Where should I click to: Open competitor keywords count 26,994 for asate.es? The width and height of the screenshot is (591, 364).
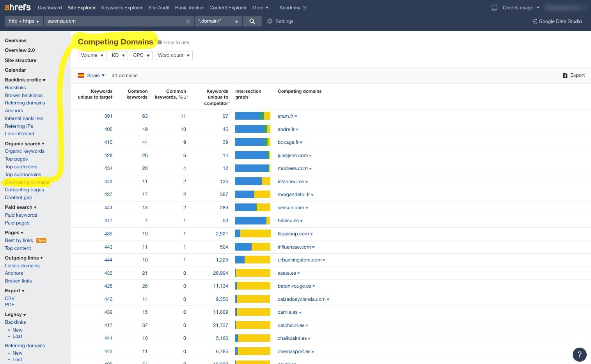pos(220,273)
